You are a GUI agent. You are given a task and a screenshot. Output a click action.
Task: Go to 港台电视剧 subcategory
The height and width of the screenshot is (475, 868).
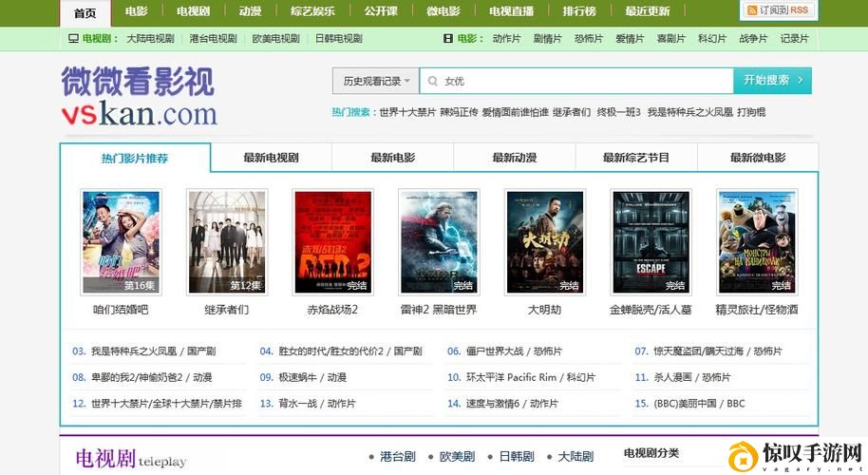[213, 39]
